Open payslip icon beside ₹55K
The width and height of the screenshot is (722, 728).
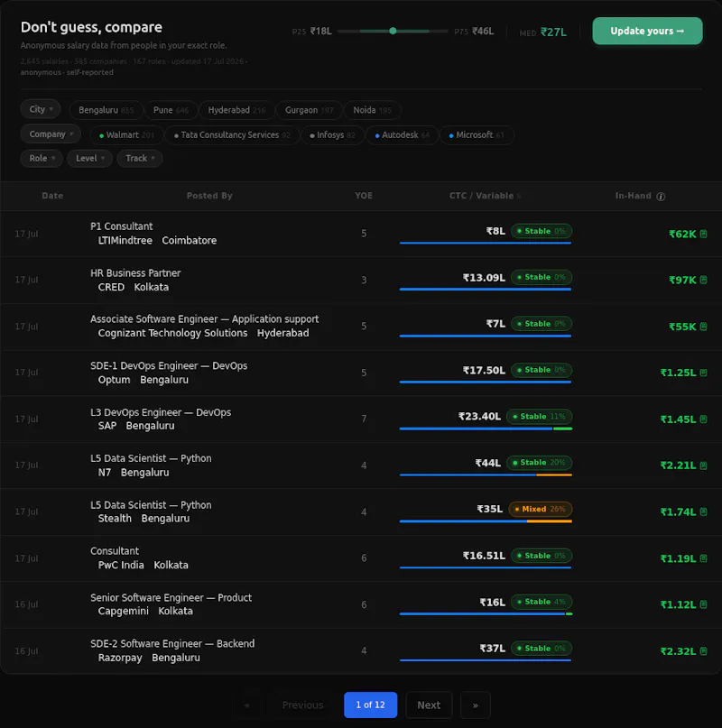pos(703,327)
